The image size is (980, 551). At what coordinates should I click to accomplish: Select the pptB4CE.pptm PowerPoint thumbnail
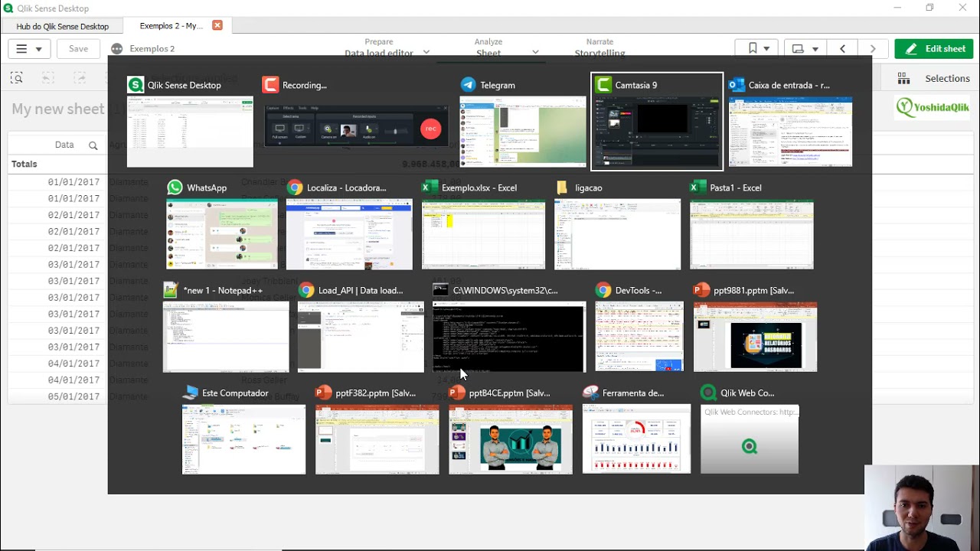511,439
